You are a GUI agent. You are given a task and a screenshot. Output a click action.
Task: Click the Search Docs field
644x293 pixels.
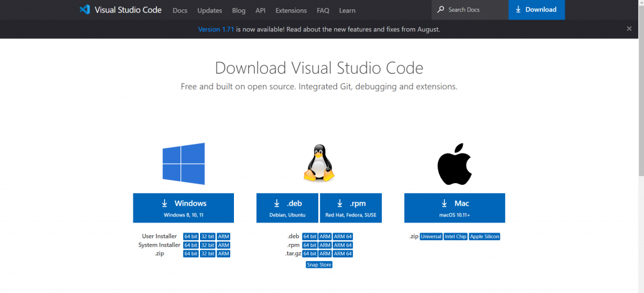pyautogui.click(x=470, y=9)
